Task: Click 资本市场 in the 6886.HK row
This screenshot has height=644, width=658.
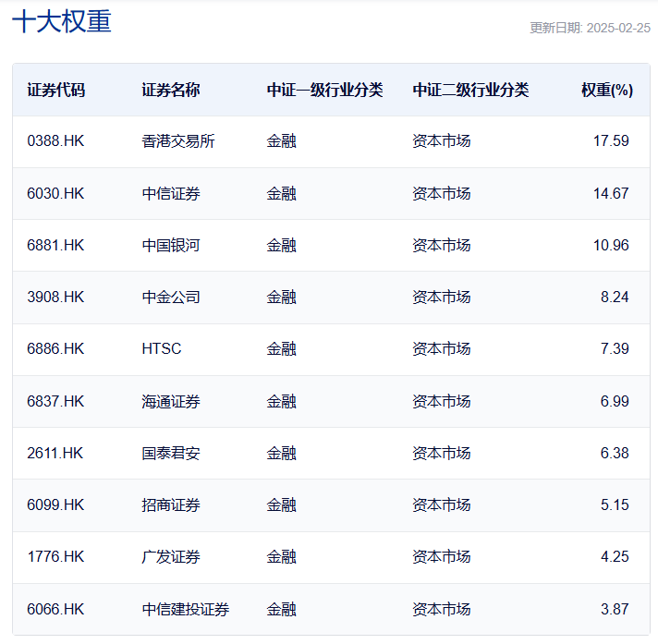Action: pyautogui.click(x=442, y=349)
